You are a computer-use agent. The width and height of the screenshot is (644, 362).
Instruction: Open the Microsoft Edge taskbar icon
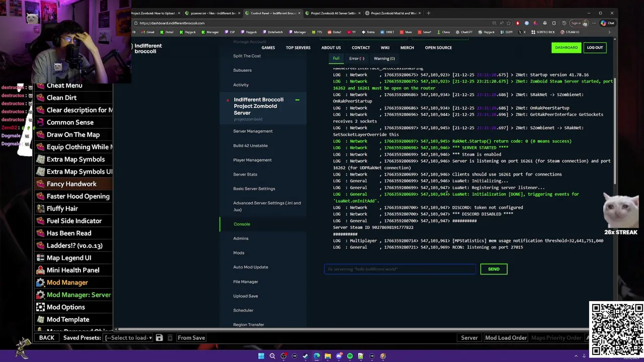click(x=316, y=356)
